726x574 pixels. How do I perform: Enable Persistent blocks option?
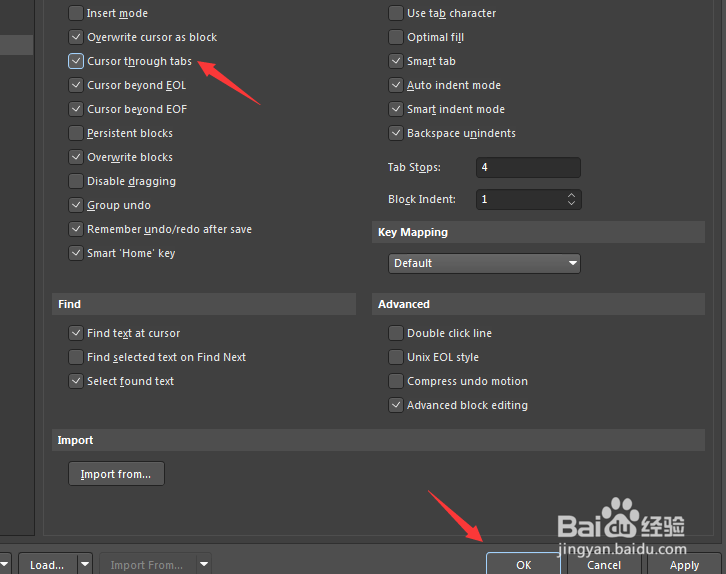pyautogui.click(x=75, y=133)
